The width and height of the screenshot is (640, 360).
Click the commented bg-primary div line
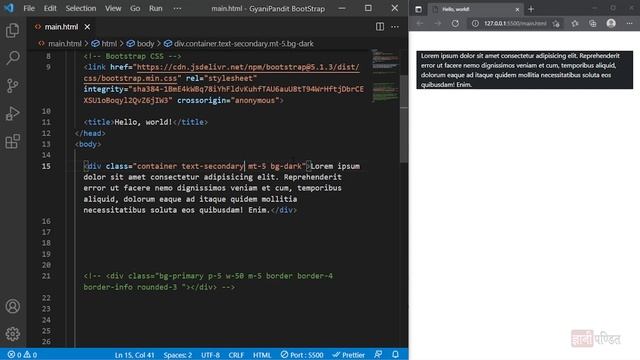(208, 282)
